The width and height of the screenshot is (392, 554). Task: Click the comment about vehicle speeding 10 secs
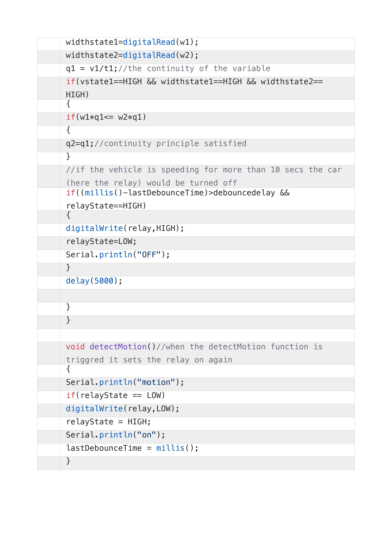[204, 176]
